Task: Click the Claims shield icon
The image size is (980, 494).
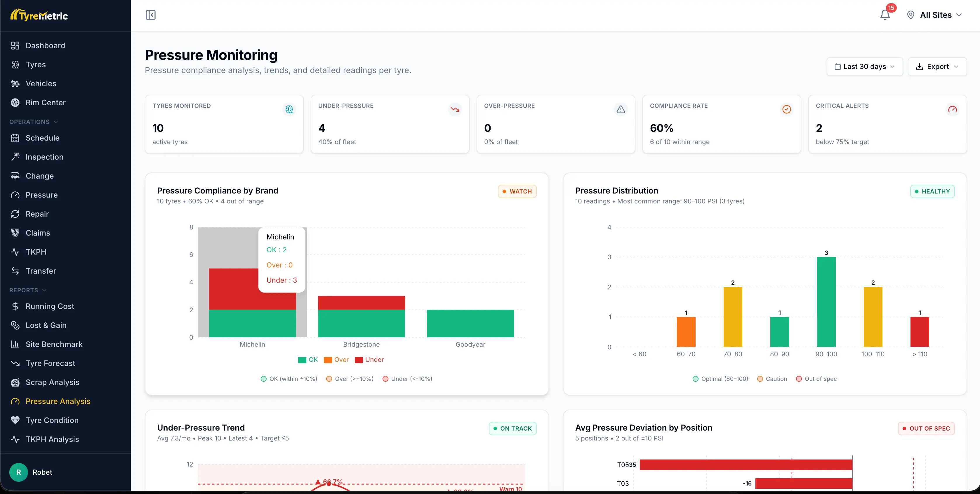Action: pos(15,233)
